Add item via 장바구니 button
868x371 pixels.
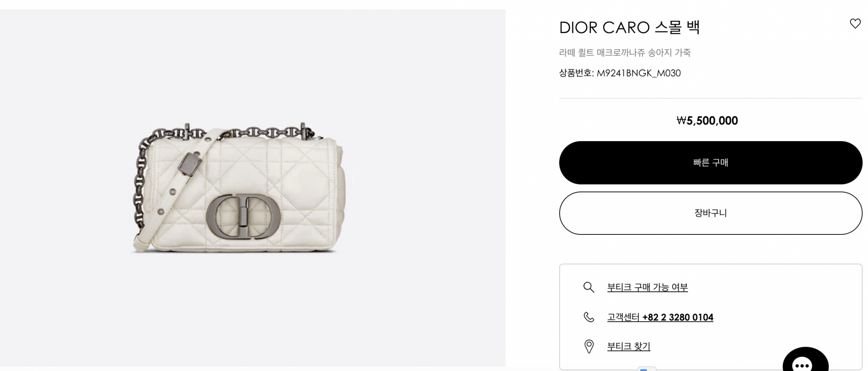(x=711, y=213)
